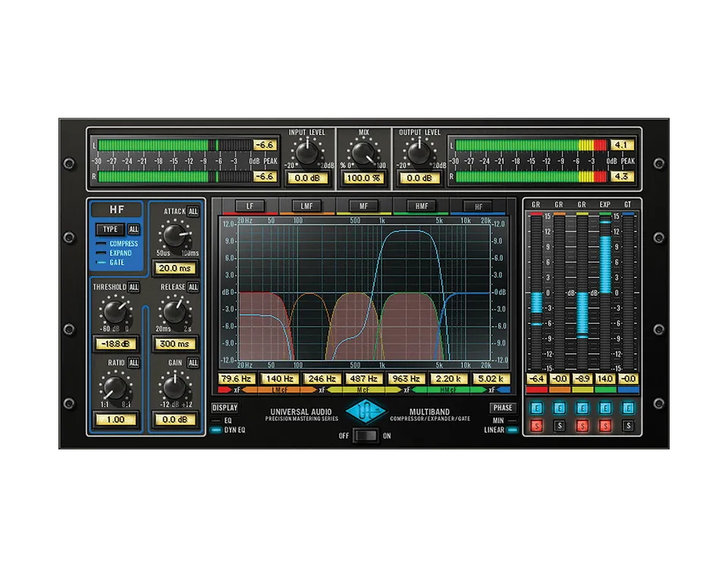Click the blue HF crossover arrow
This screenshot has width=728, height=572.
(x=504, y=390)
